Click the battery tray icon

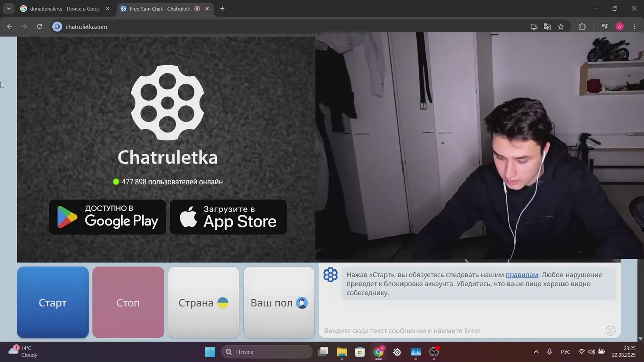(602, 352)
